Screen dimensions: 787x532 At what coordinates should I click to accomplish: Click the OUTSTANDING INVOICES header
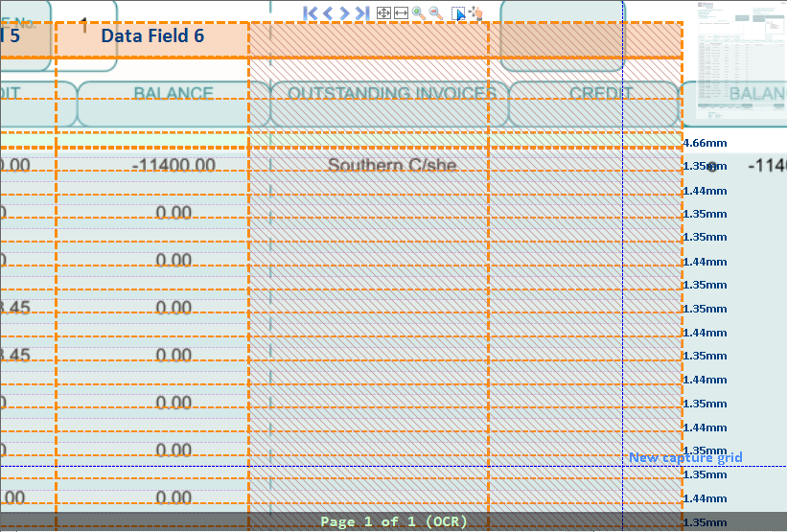pyautogui.click(x=391, y=94)
